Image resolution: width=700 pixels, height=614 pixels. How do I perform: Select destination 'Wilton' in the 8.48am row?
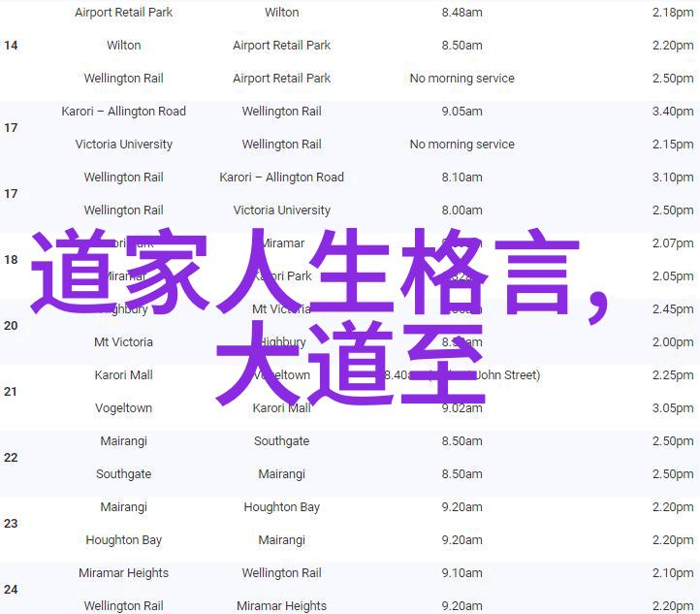[282, 12]
